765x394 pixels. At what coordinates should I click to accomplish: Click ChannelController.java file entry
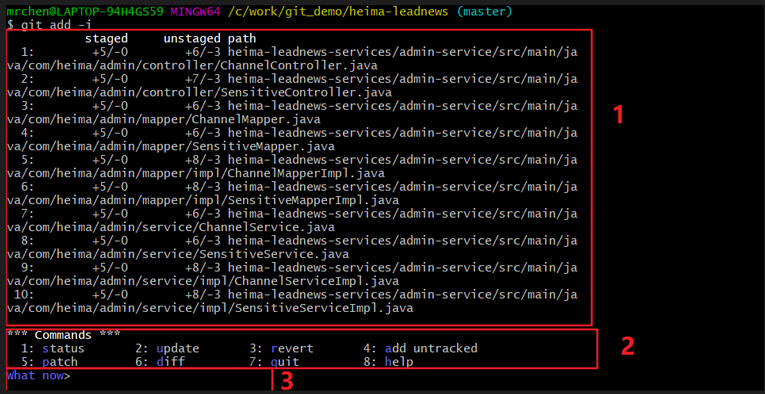[292, 59]
